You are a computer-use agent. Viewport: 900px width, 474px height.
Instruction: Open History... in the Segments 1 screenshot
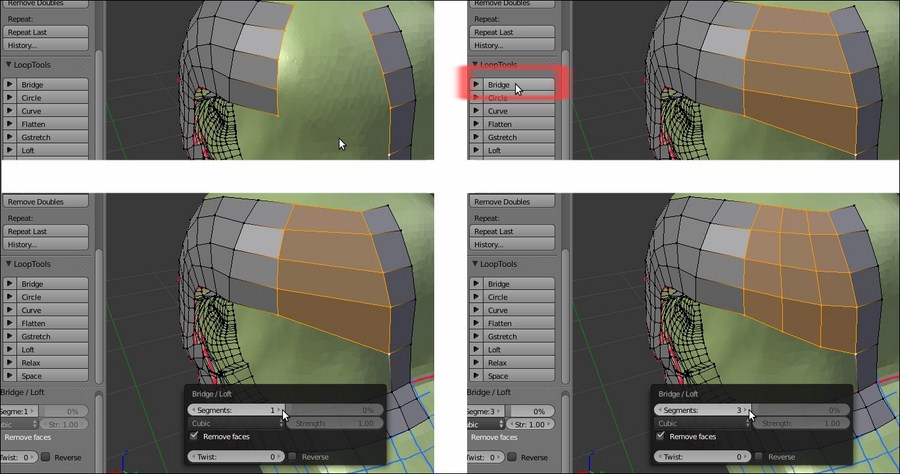pyautogui.click(x=46, y=244)
